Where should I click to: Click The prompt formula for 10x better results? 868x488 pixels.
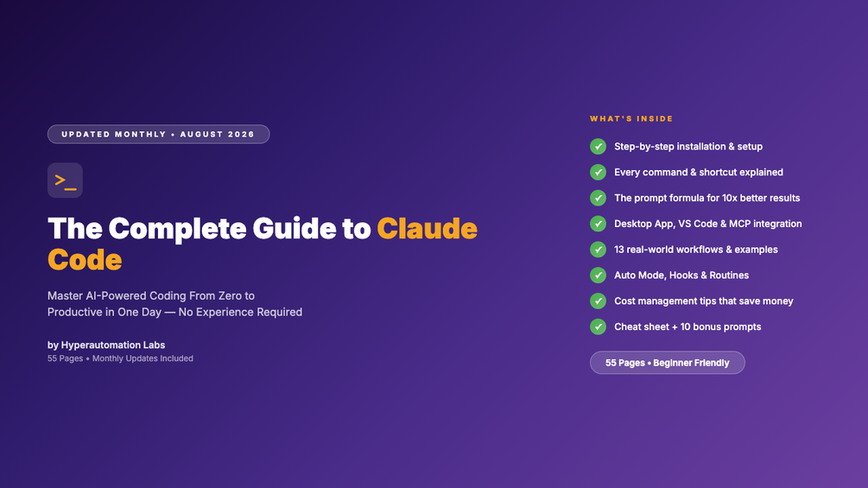tap(706, 198)
